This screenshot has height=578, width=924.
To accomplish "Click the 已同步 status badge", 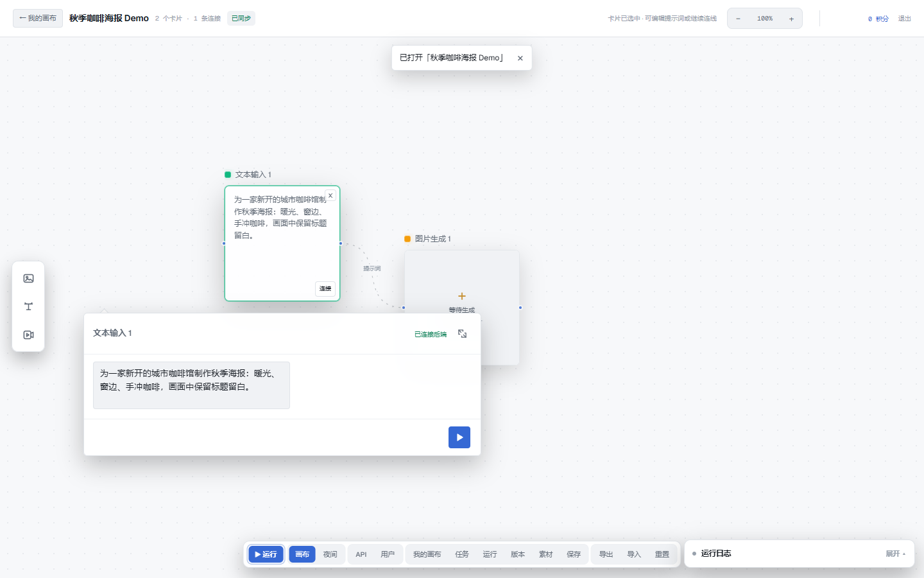I will [241, 19].
